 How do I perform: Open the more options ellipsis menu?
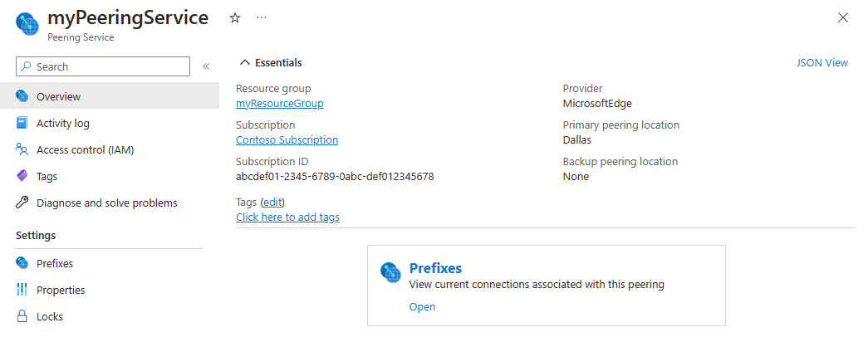click(262, 17)
